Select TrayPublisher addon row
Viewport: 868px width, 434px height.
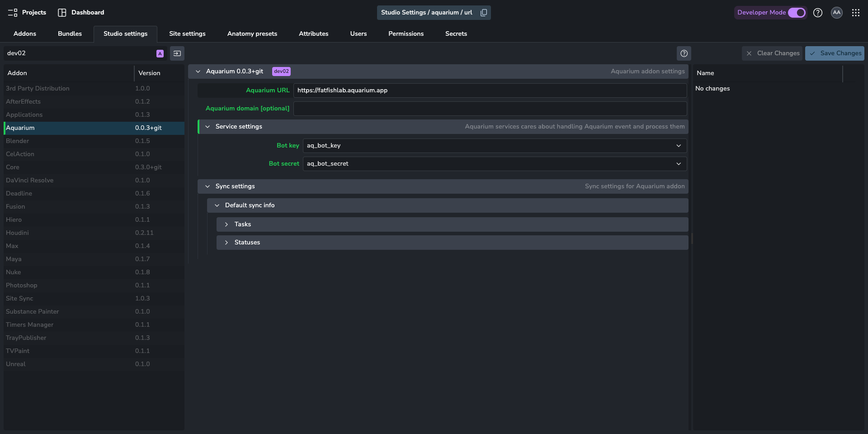point(94,338)
